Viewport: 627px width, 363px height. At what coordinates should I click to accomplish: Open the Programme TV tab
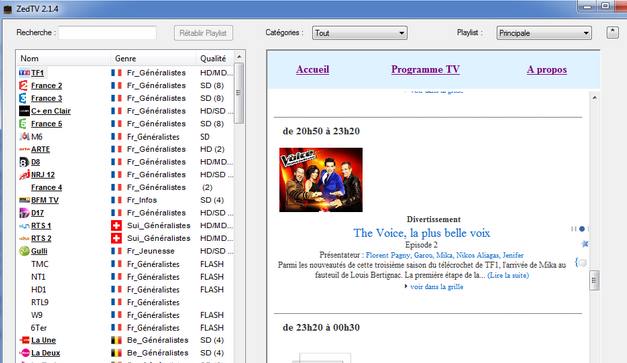pos(425,70)
